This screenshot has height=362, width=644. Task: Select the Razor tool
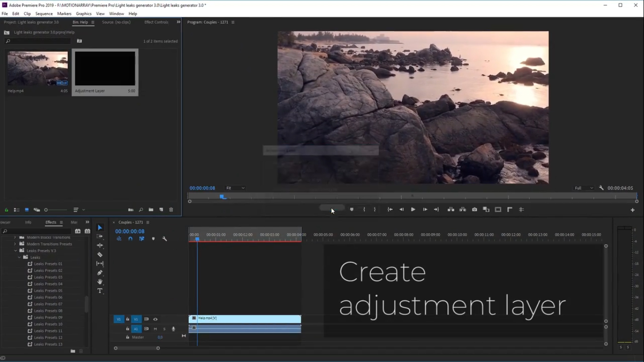pyautogui.click(x=99, y=255)
